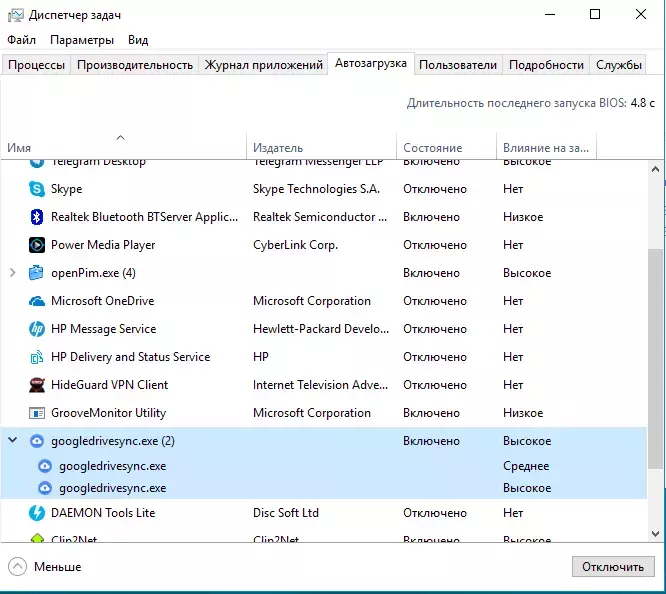Switch to the Пользователи tab
This screenshot has height=594, width=666.
[x=458, y=65]
